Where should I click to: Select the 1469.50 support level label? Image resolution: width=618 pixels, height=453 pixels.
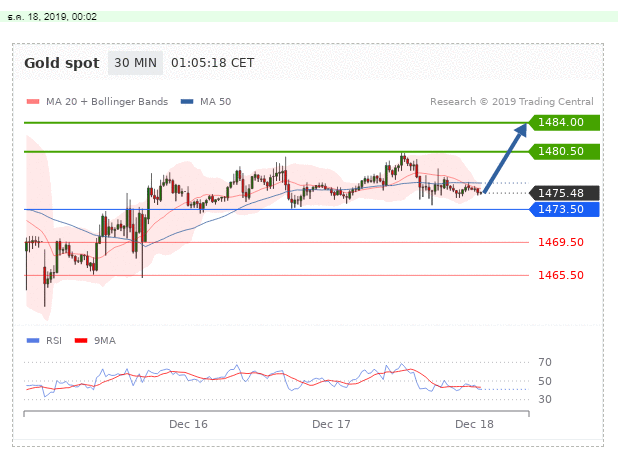click(x=560, y=242)
